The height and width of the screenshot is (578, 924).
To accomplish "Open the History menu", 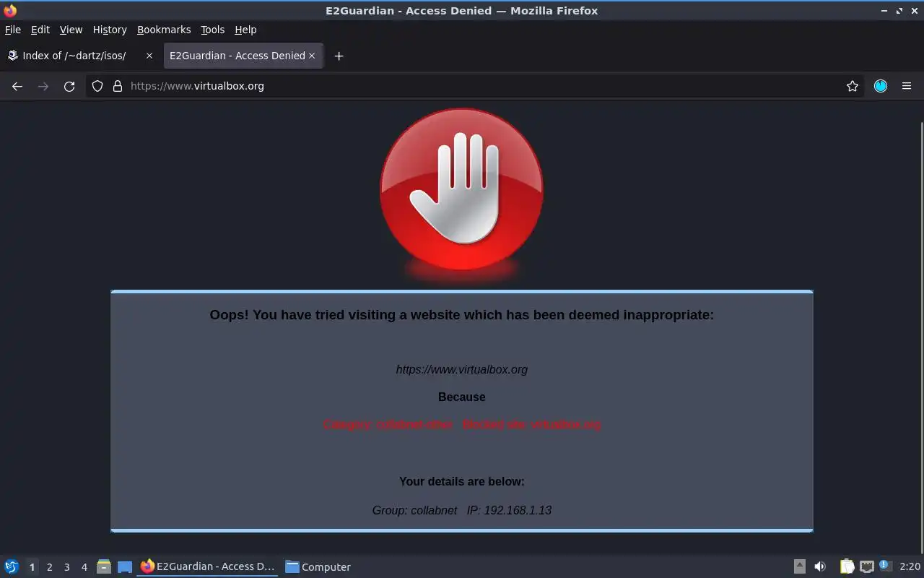I will click(110, 30).
